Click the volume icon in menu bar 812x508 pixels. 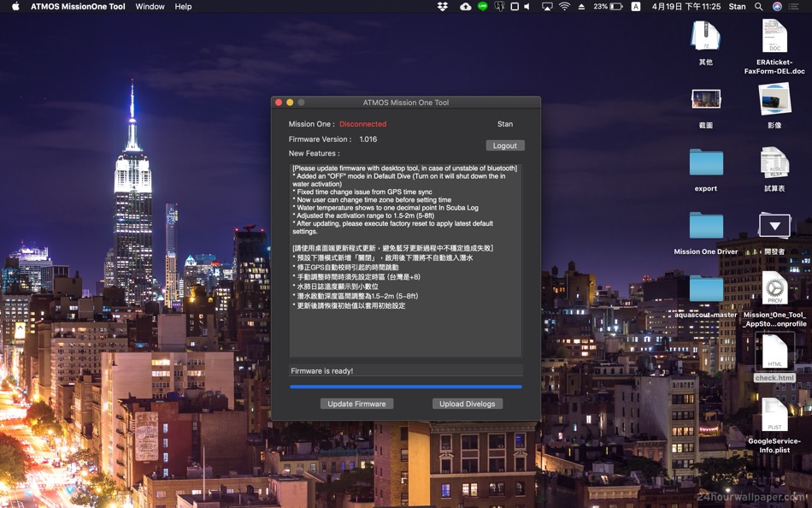(527, 7)
